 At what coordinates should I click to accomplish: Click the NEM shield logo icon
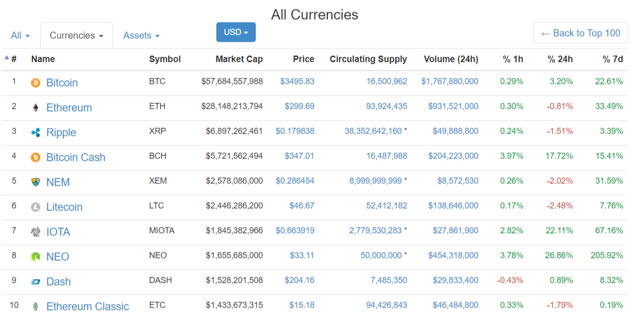tap(36, 182)
